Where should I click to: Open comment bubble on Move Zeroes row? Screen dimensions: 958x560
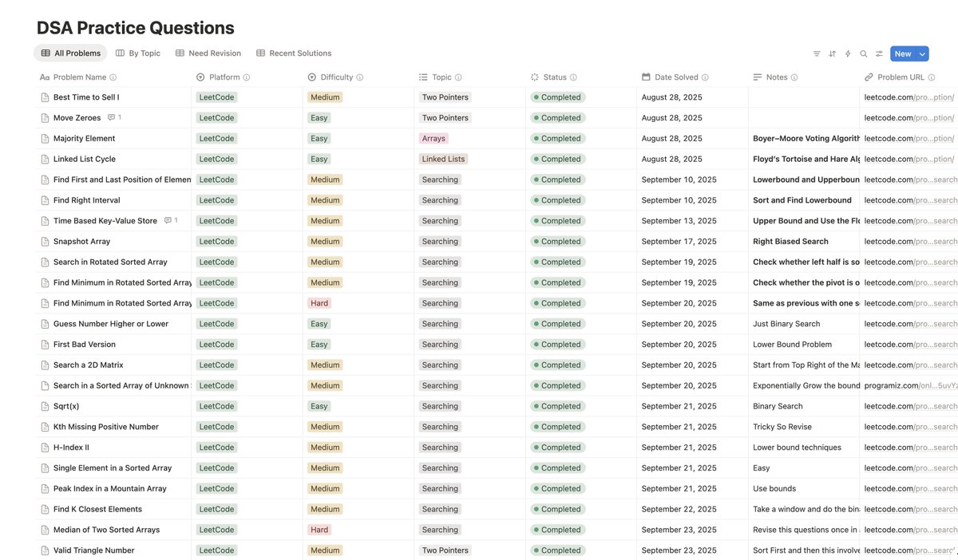click(x=114, y=117)
